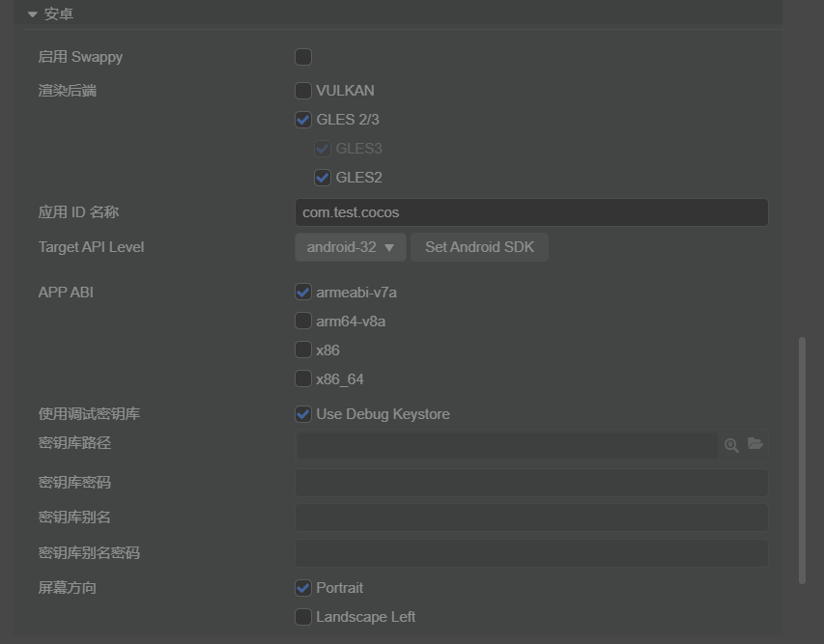Click the application ID field com.test.cocos
The height and width of the screenshot is (644, 824).
tap(531, 212)
